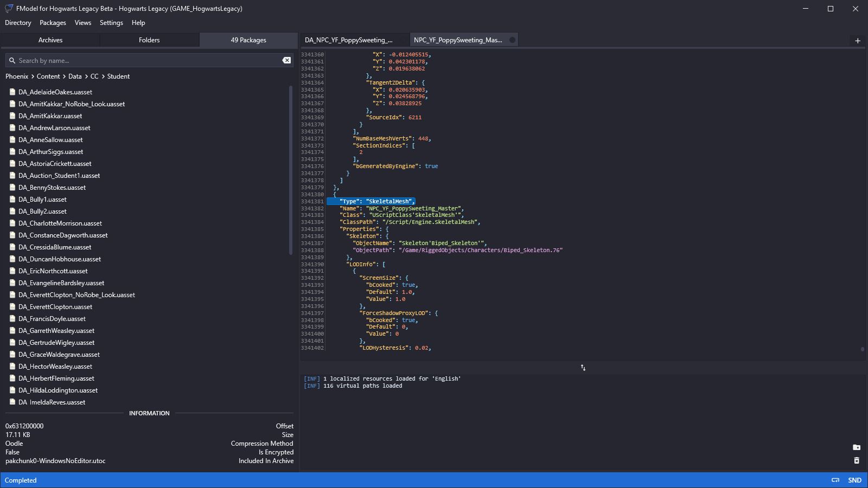Select DA_EverettClopton_NoRobe_Look.uasset package
The height and width of the screenshot is (488, 868).
tap(76, 295)
